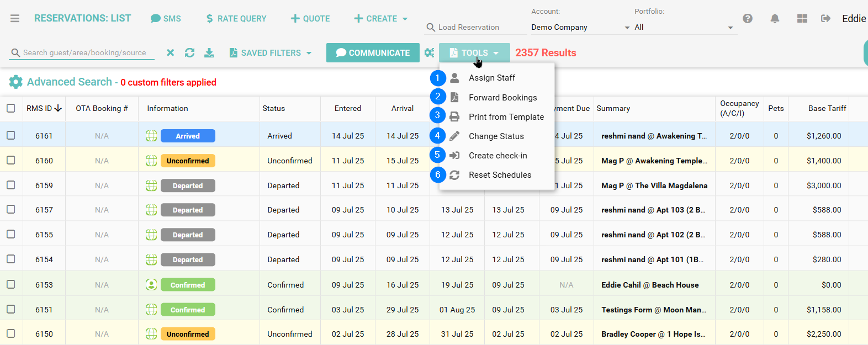Click the Rate Query button
This screenshot has width=868, height=345.
236,19
